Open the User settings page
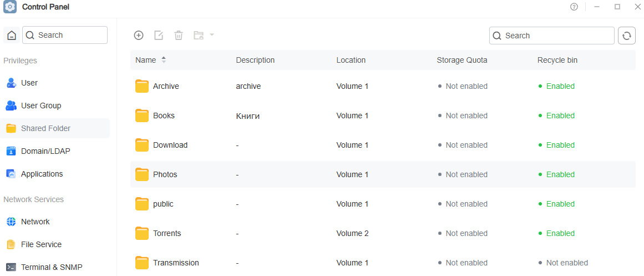Viewport: 644px width, 276px height. pos(29,83)
